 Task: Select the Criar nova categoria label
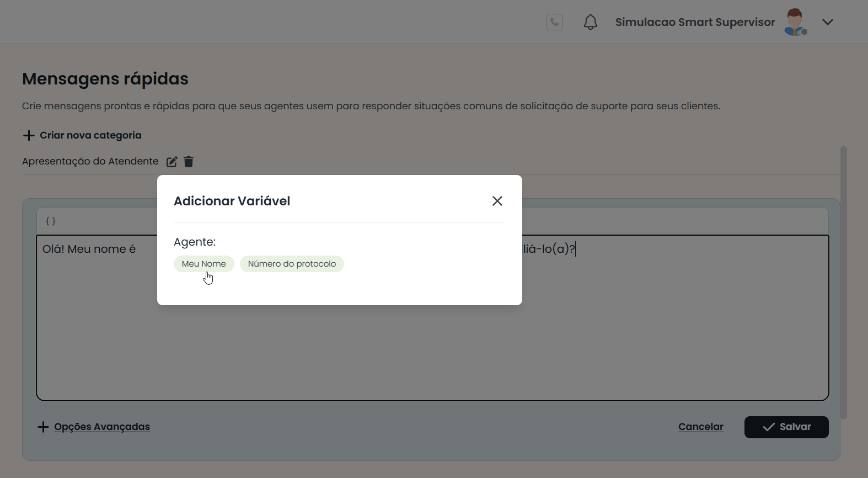point(90,135)
